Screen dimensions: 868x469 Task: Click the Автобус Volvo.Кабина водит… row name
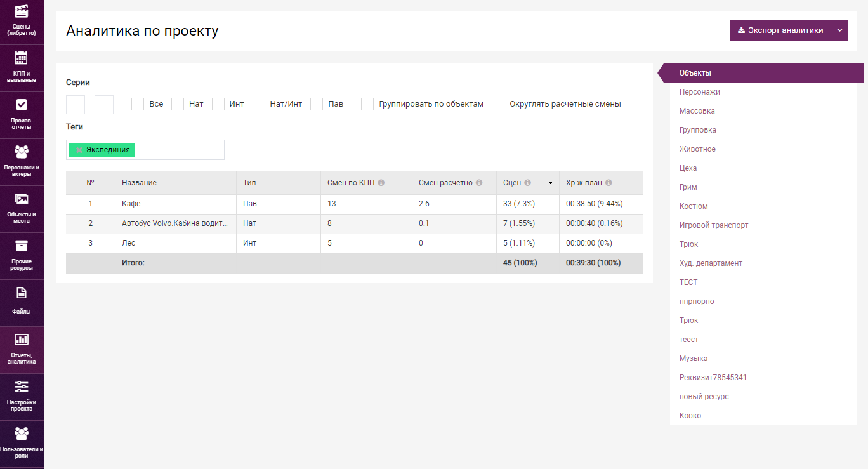pos(175,223)
